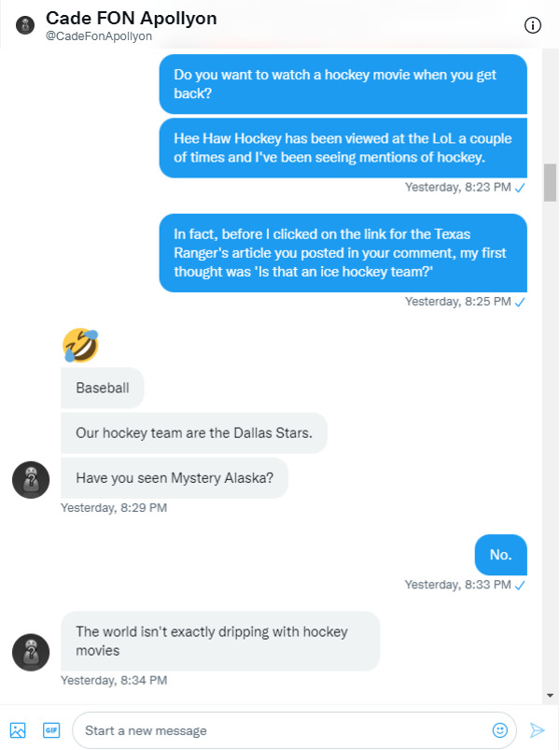Click the Cade FON Apollyon display name
Viewport: 560px width, 750px height.
pos(131,18)
